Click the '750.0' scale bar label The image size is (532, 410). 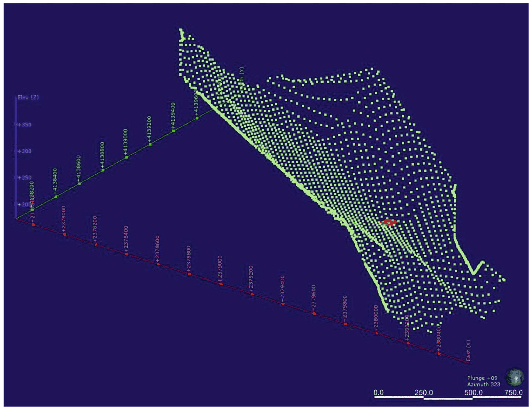pyautogui.click(x=514, y=392)
